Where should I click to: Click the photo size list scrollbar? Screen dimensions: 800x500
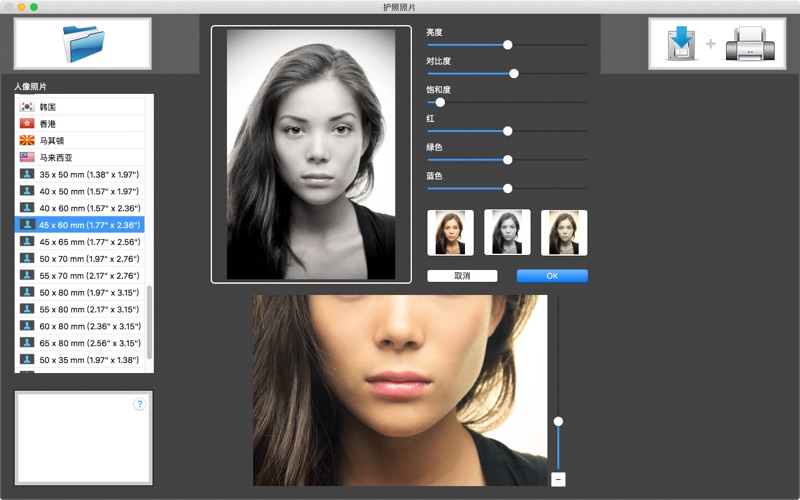click(150, 320)
